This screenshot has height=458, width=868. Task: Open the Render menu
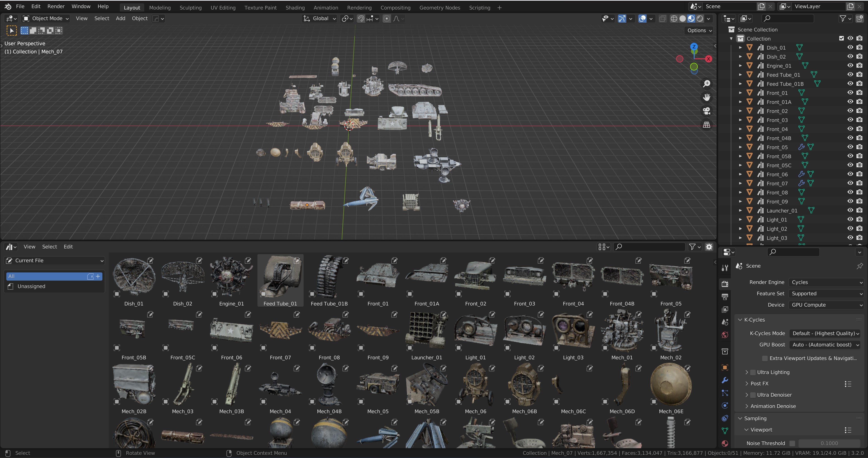56,6
